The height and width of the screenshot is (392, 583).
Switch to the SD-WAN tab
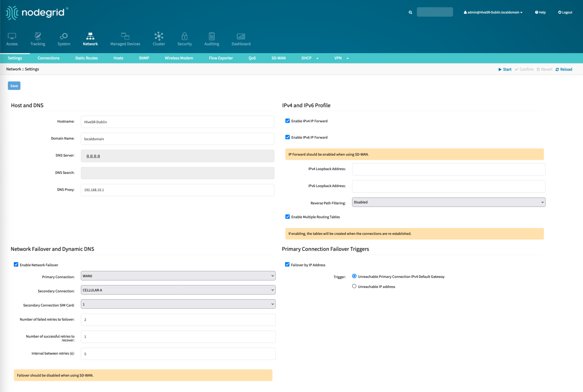pyautogui.click(x=279, y=58)
